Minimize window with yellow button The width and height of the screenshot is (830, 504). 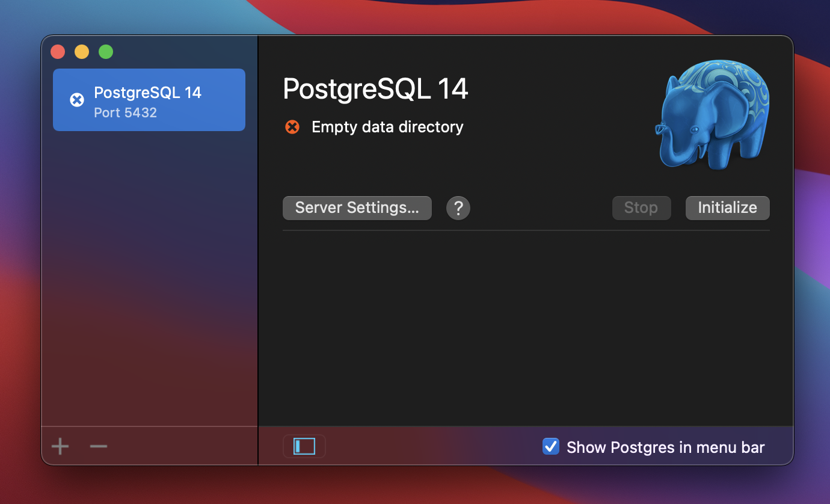[82, 52]
